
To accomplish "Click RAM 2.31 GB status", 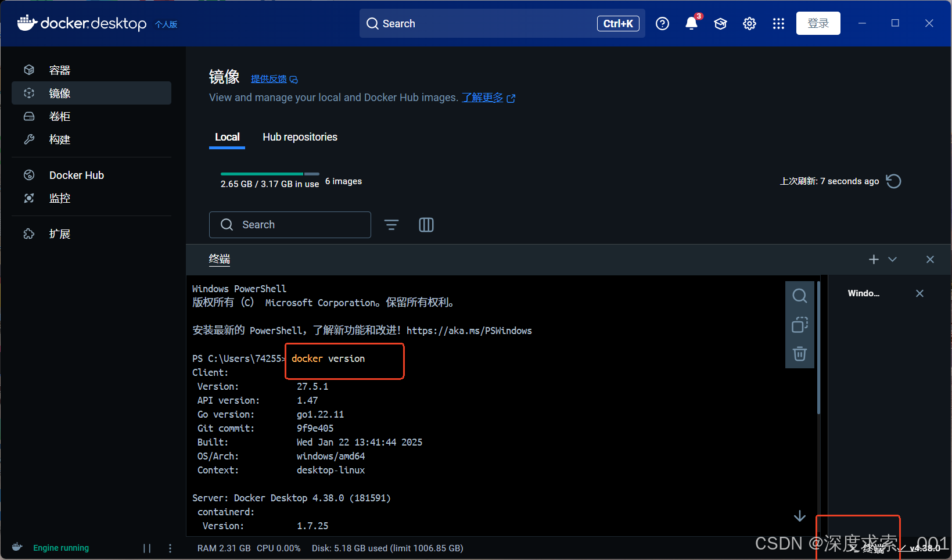I will pyautogui.click(x=224, y=548).
